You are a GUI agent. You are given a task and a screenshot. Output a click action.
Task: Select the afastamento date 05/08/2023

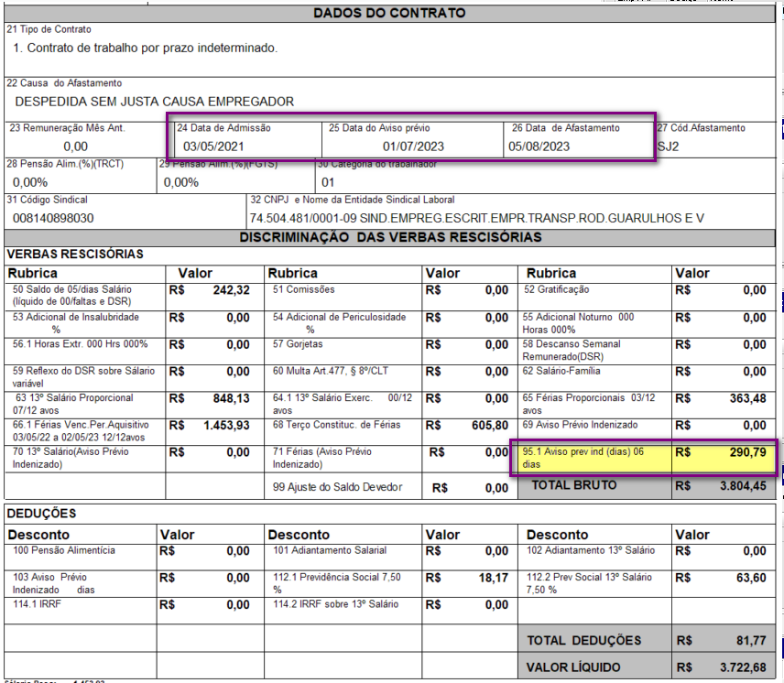click(539, 146)
